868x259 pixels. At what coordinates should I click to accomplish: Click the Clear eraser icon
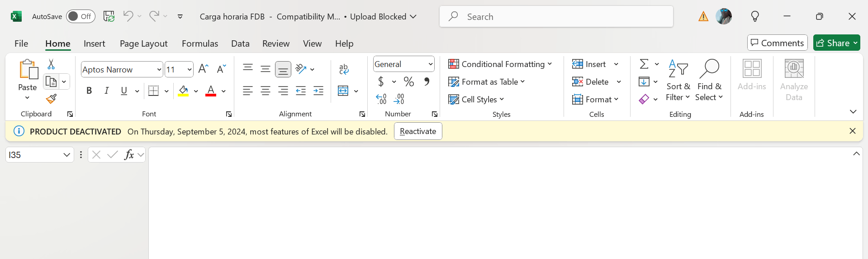tap(644, 99)
